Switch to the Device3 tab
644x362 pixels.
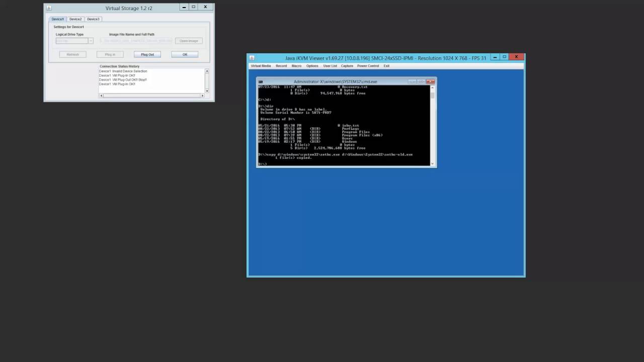[93, 19]
